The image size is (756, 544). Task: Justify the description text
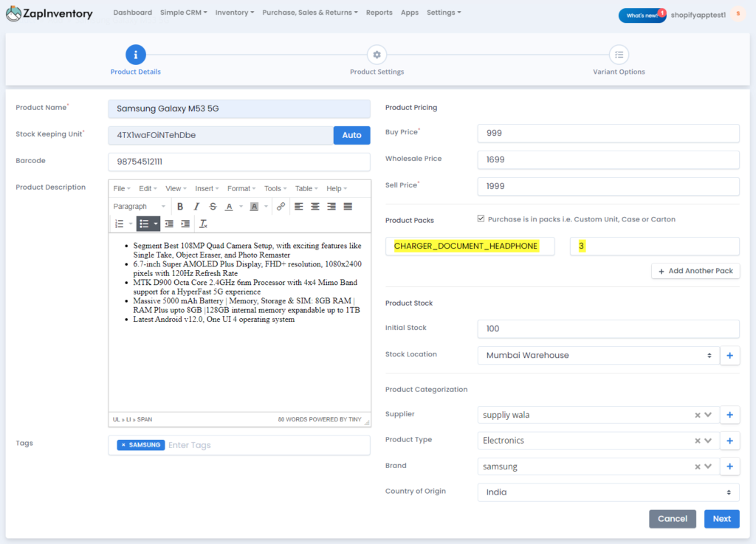[x=348, y=206]
